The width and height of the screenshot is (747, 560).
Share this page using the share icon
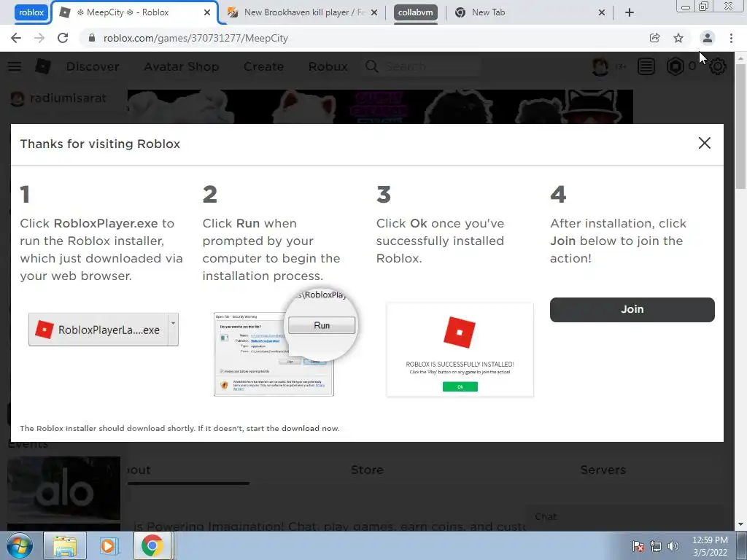click(654, 38)
